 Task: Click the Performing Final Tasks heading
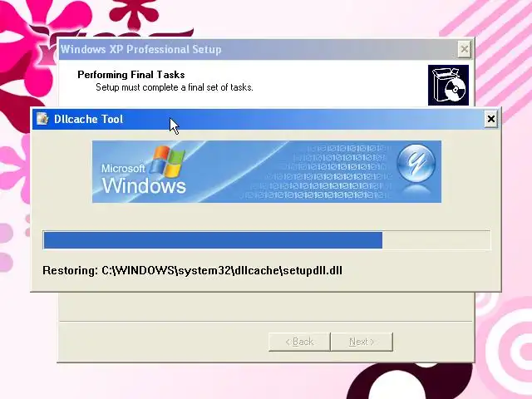coord(131,75)
